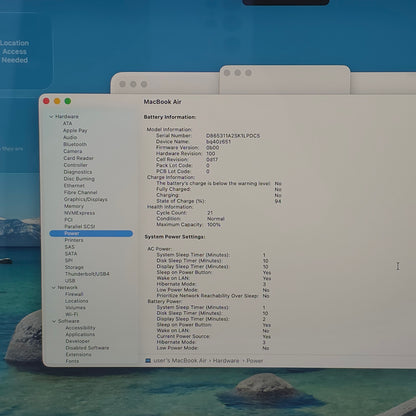Select Developer under Software
Image resolution: width=416 pixels, height=416 pixels.
(x=78, y=341)
